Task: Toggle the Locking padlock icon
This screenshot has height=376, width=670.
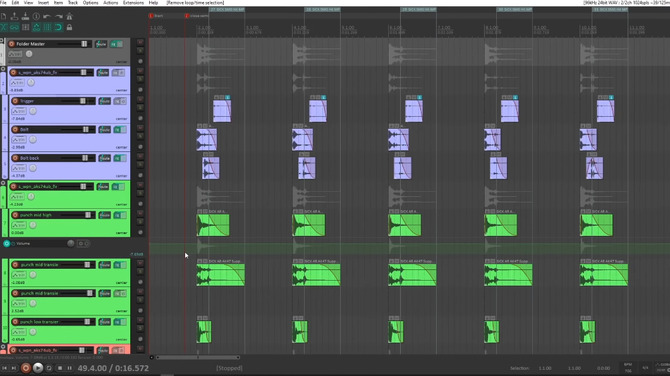Action: [x=69, y=27]
